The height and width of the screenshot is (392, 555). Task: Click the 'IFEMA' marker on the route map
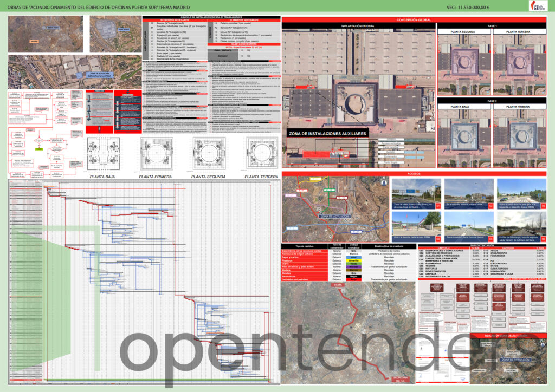click(x=338, y=285)
